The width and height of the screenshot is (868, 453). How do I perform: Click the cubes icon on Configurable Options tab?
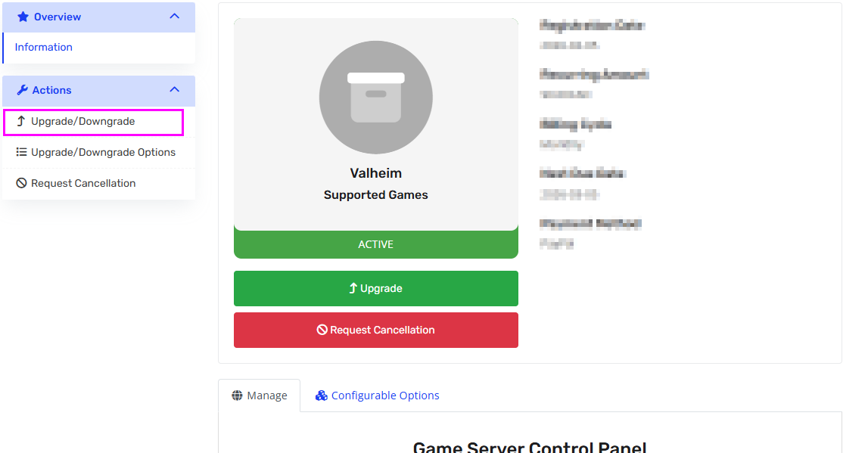tap(322, 396)
